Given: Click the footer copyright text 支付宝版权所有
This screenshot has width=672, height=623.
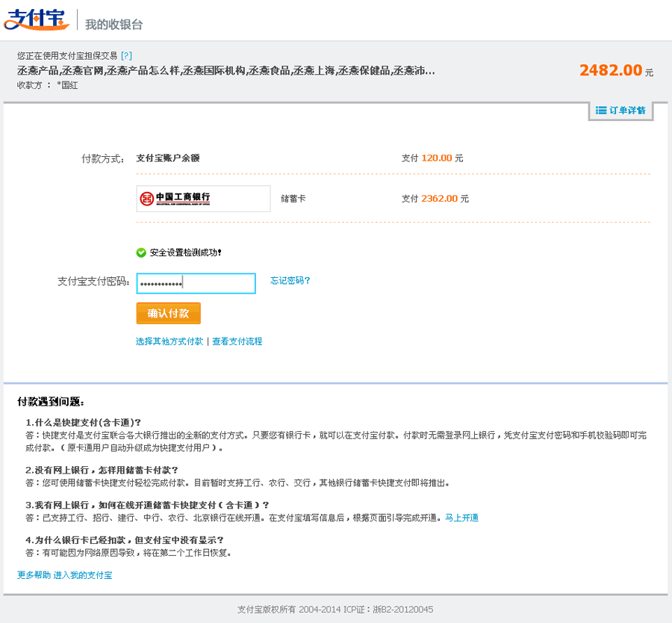Looking at the screenshot, I should click(x=335, y=610).
